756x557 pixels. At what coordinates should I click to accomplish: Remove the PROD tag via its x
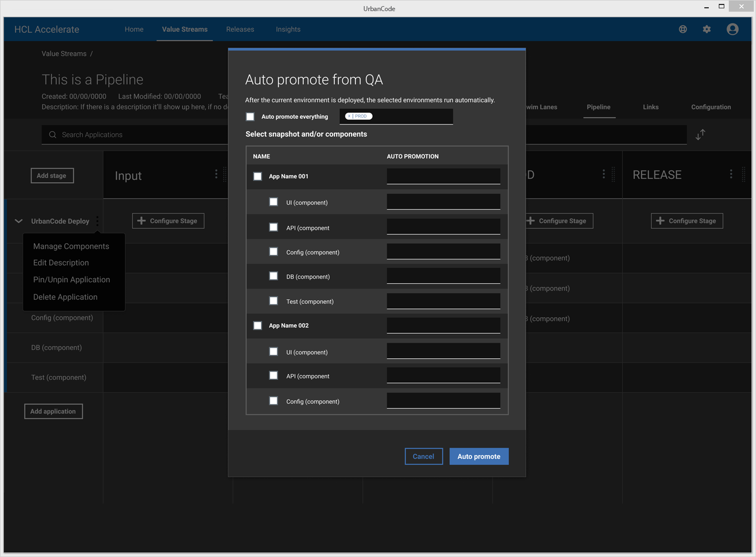[x=349, y=117]
